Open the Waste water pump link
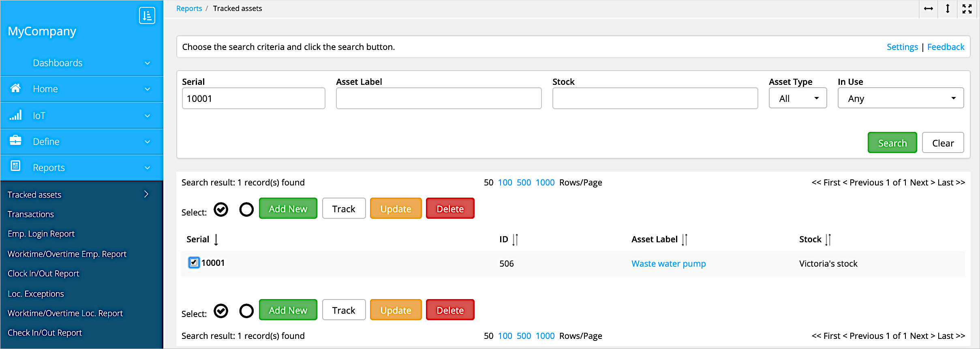Screen dimensions: 980x349 click(x=668, y=264)
